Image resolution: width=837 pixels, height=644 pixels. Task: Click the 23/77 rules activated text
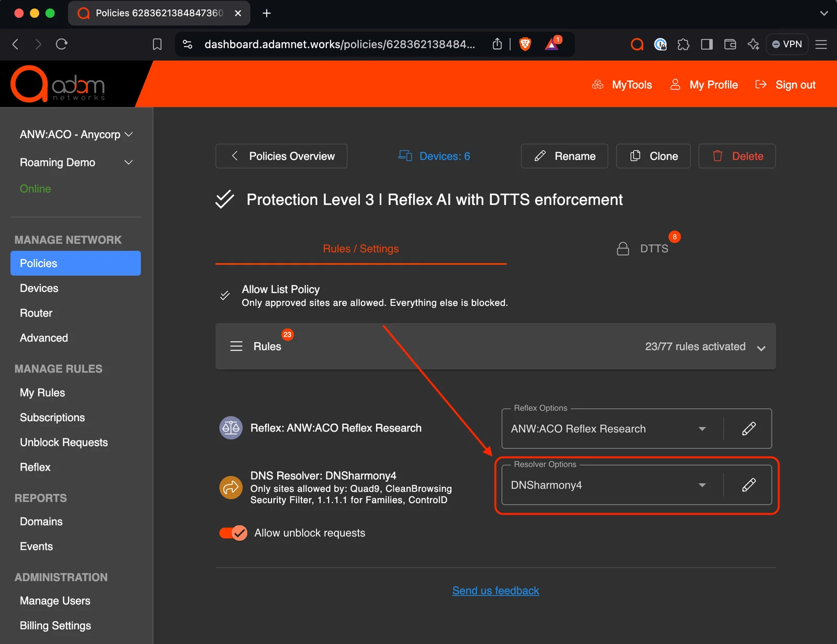coord(695,346)
